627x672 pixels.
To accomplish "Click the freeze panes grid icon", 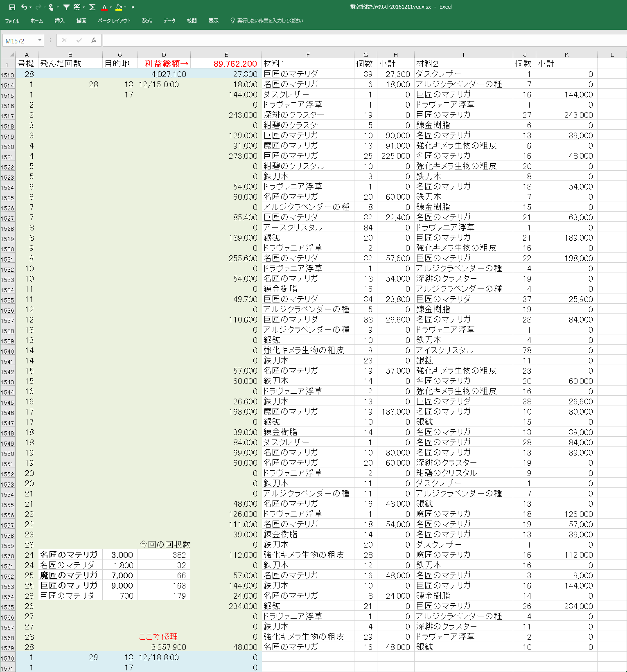I will tap(77, 7).
